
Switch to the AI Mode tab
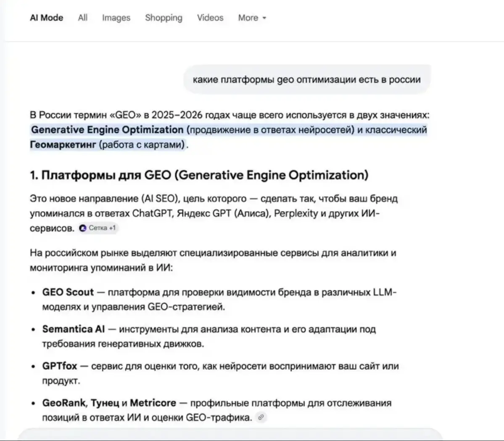click(x=46, y=18)
